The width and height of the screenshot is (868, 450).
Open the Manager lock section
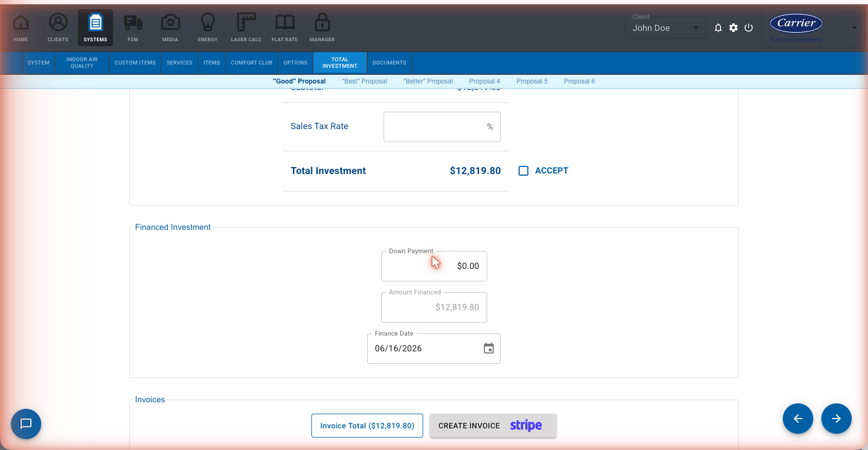point(322,28)
